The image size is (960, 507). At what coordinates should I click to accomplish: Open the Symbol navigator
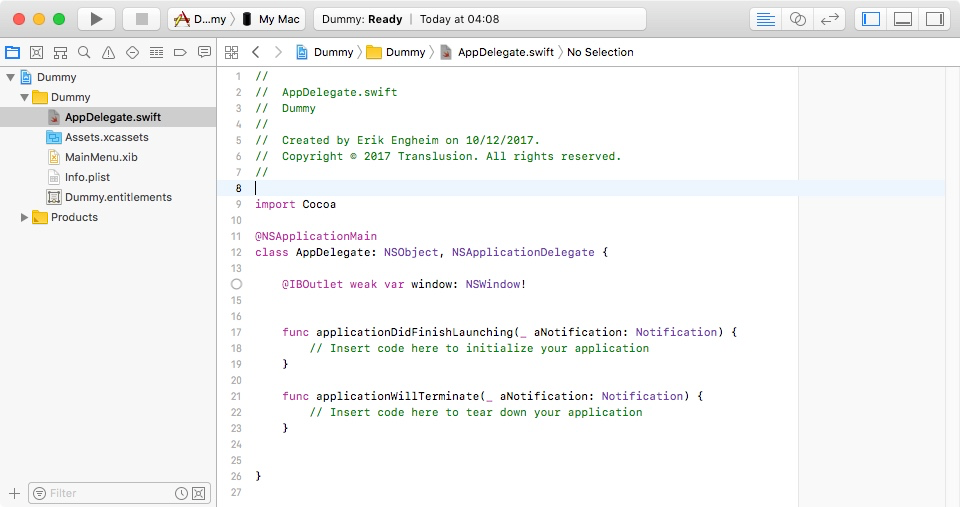coord(60,52)
